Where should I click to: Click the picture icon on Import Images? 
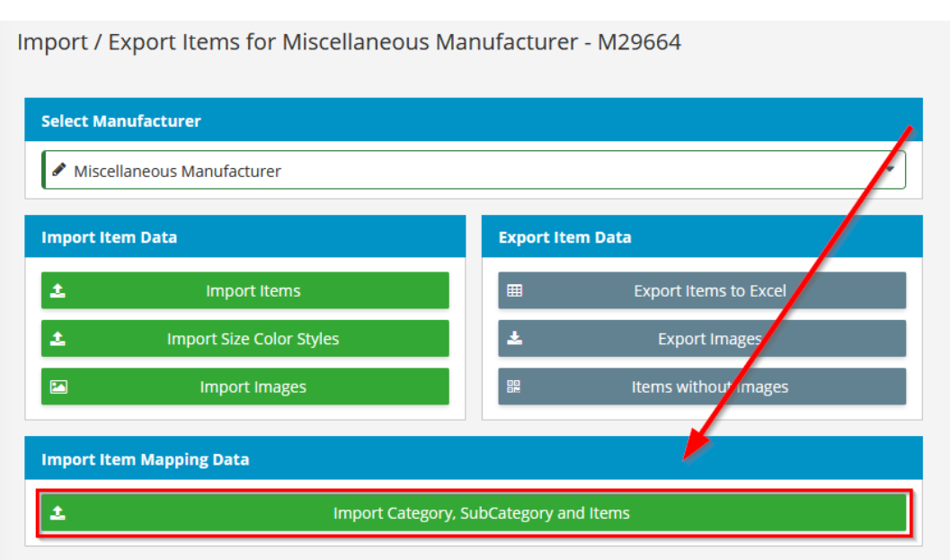click(x=58, y=387)
